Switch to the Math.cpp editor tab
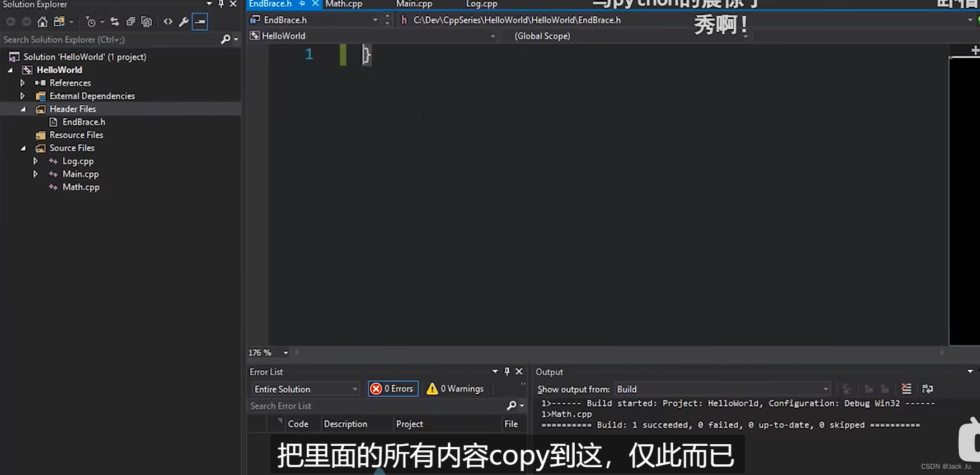This screenshot has width=980, height=475. click(x=344, y=4)
